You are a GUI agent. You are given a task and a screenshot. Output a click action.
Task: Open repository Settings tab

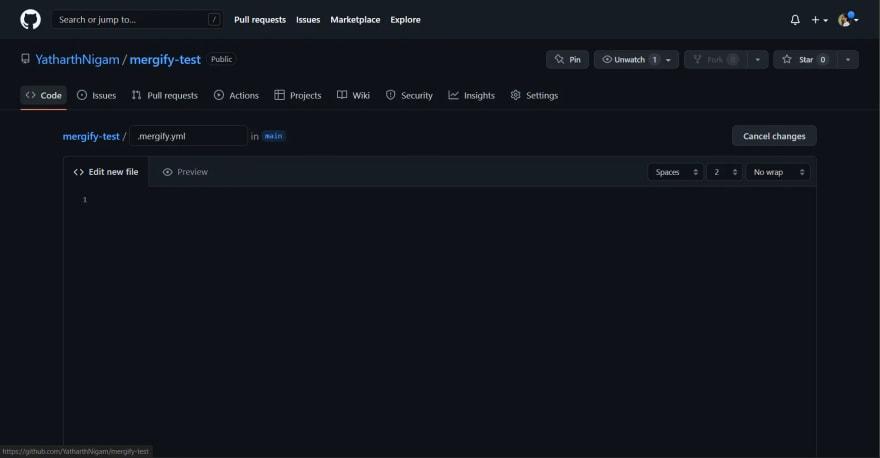pyautogui.click(x=534, y=95)
